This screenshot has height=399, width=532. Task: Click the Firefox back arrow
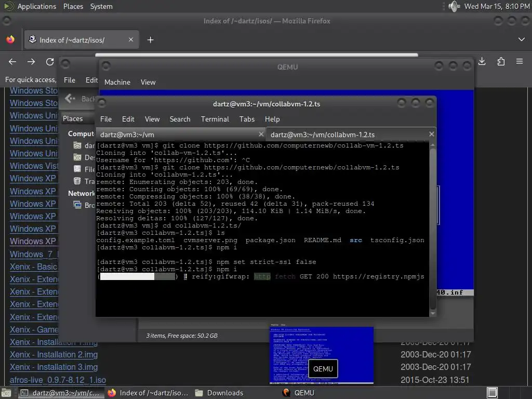[x=12, y=61]
